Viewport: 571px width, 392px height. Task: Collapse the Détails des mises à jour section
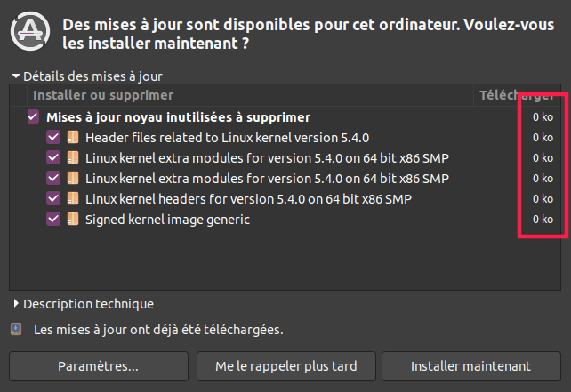[15, 77]
